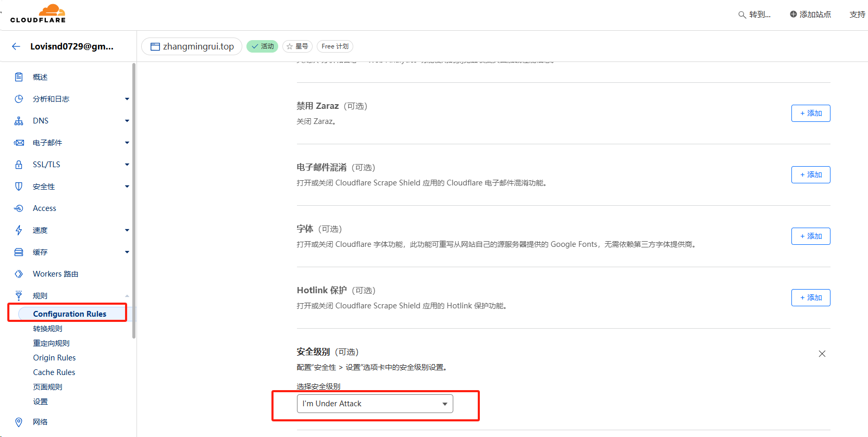Expand the SSL/TLS submenu arrow
Viewport: 868px width, 437px height.
pyautogui.click(x=127, y=165)
